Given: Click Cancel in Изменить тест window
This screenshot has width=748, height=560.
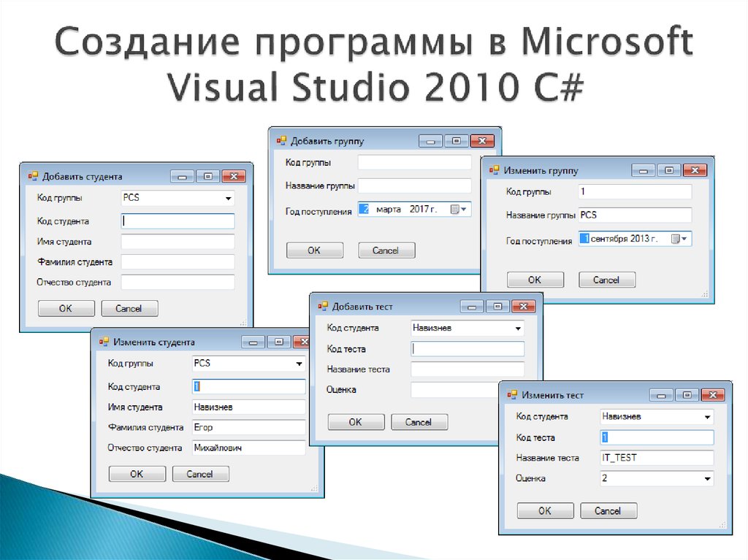Looking at the screenshot, I should click(608, 511).
